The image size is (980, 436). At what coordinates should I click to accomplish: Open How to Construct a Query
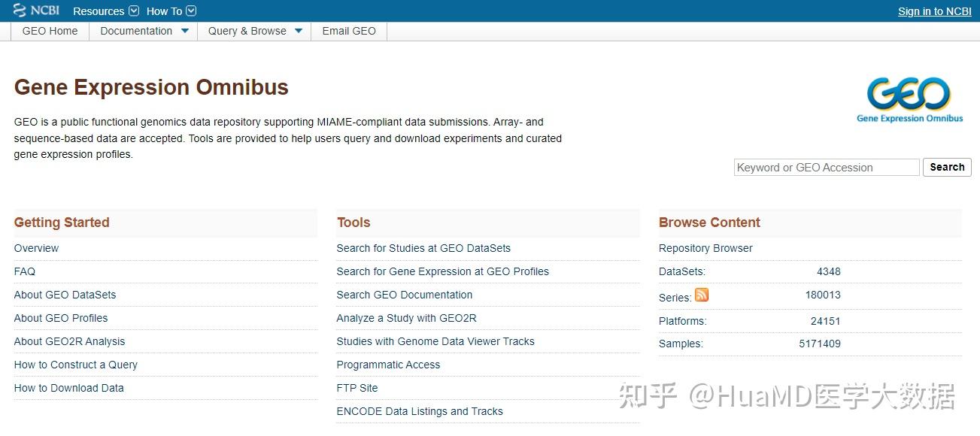point(76,365)
